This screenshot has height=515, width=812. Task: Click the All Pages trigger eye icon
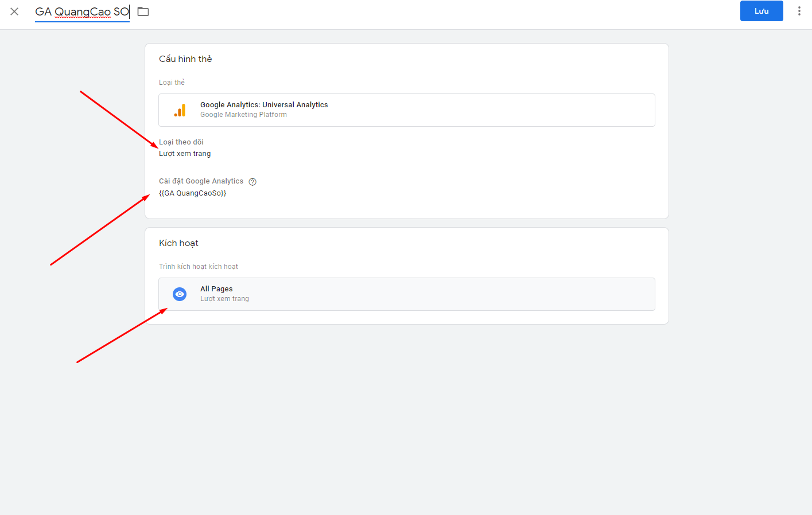(x=180, y=294)
